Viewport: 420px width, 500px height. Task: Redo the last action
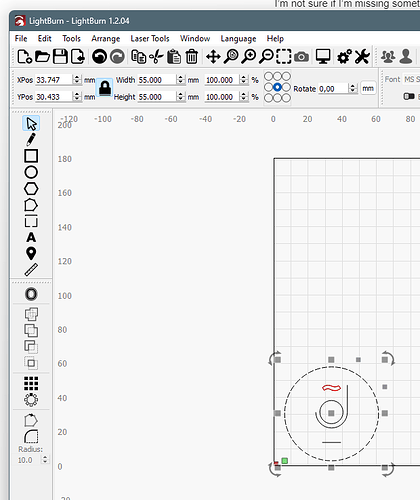(117, 56)
